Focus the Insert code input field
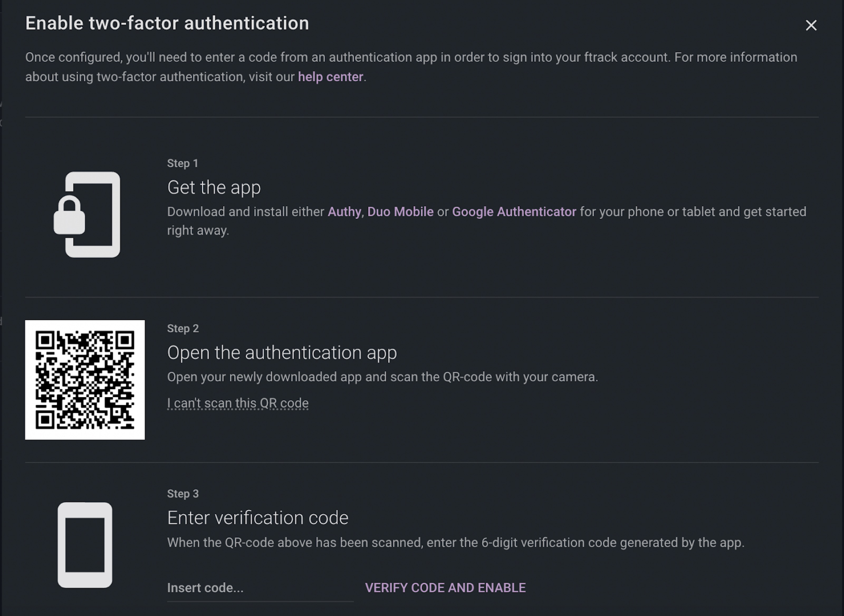This screenshot has height=616, width=844. click(260, 588)
